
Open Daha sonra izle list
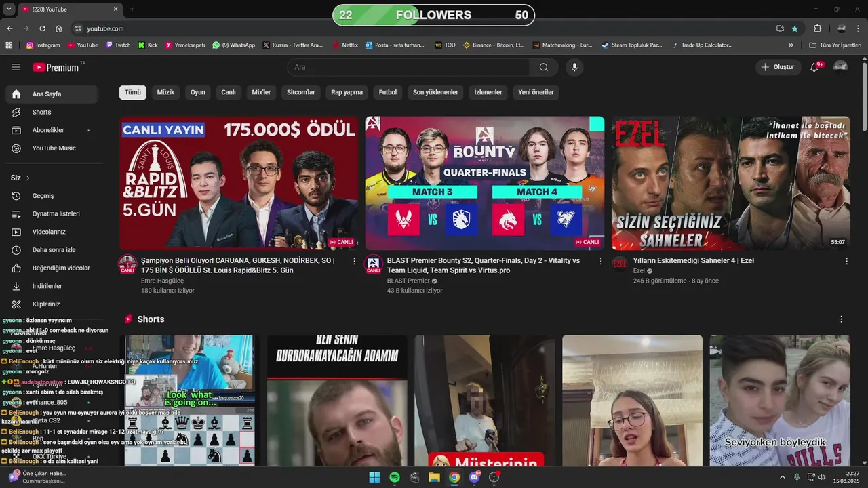click(x=52, y=250)
